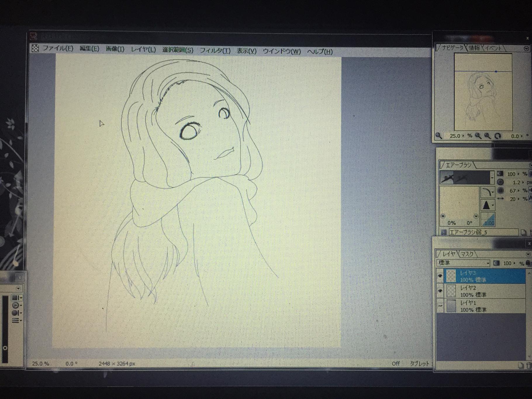This screenshot has width=532, height=399.
Task: Expand the airbrush preset thumbnail dropdown
Action: [492, 178]
